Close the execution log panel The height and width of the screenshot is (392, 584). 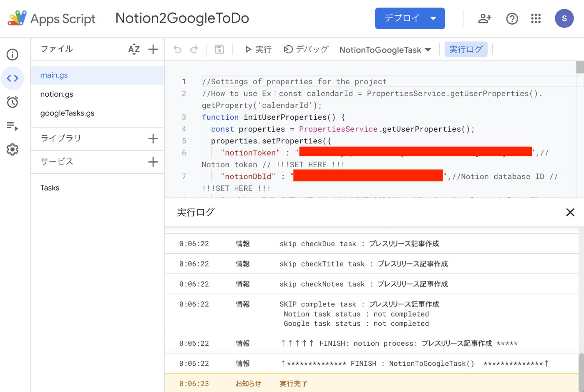570,212
